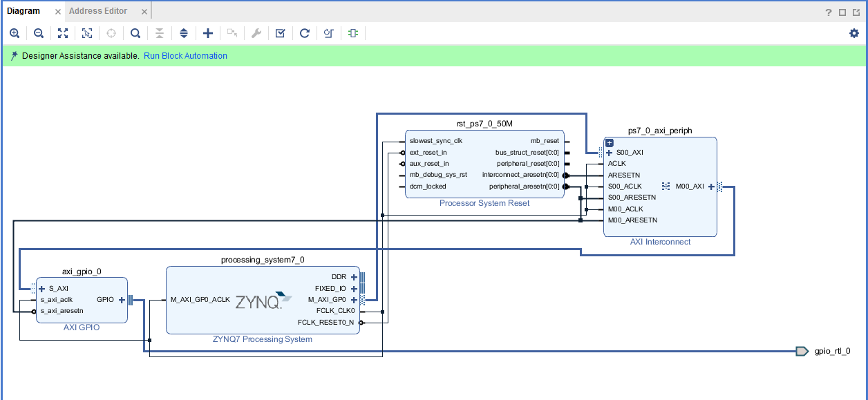Viewport: 868px width, 400px height.
Task: Click the mb_debug_sys_rst pin
Action: 438,175
